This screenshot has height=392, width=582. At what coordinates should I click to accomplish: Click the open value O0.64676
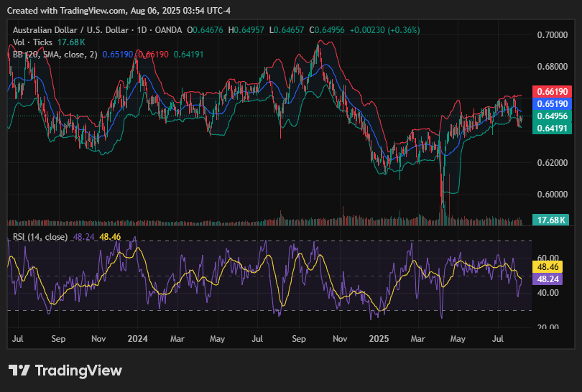205,30
